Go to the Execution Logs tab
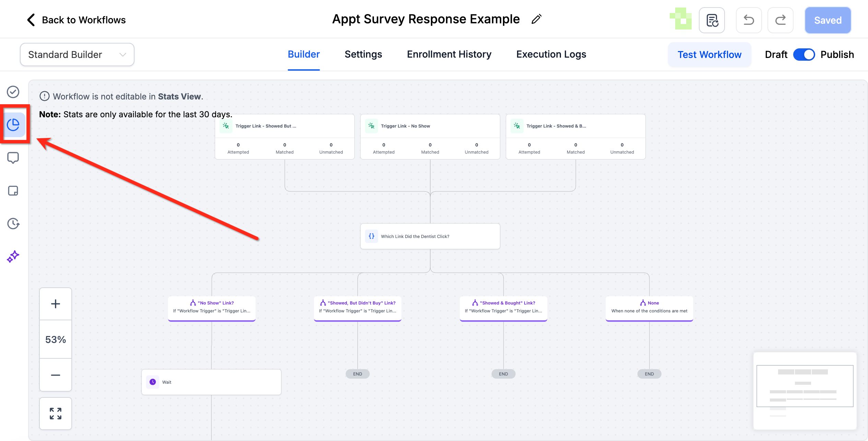This screenshot has height=441, width=868. click(x=551, y=54)
